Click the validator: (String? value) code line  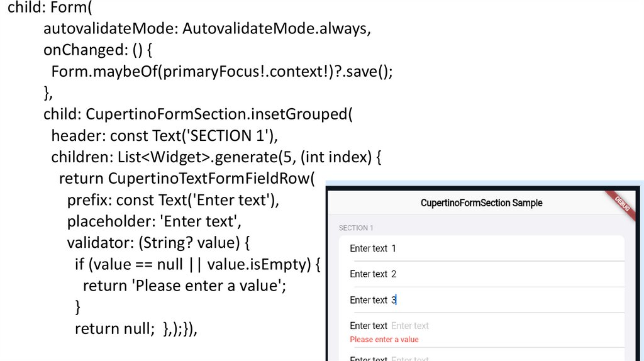tap(159, 243)
